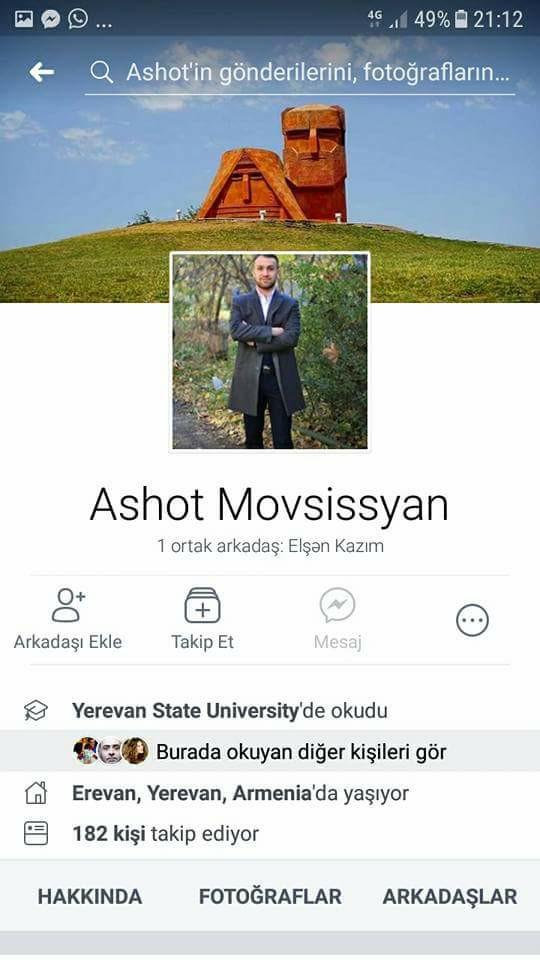
Task: Tap the search field in Ashot's profile
Action: pyautogui.click(x=300, y=73)
